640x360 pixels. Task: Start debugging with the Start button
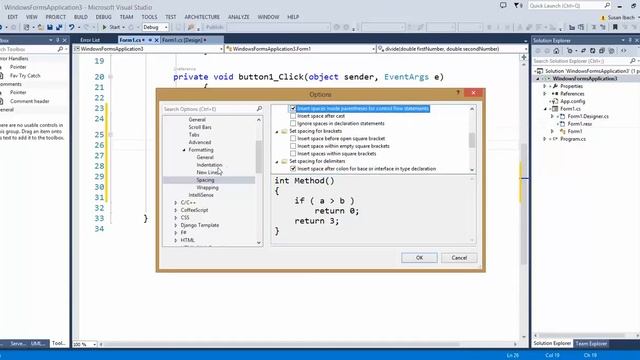click(111, 27)
